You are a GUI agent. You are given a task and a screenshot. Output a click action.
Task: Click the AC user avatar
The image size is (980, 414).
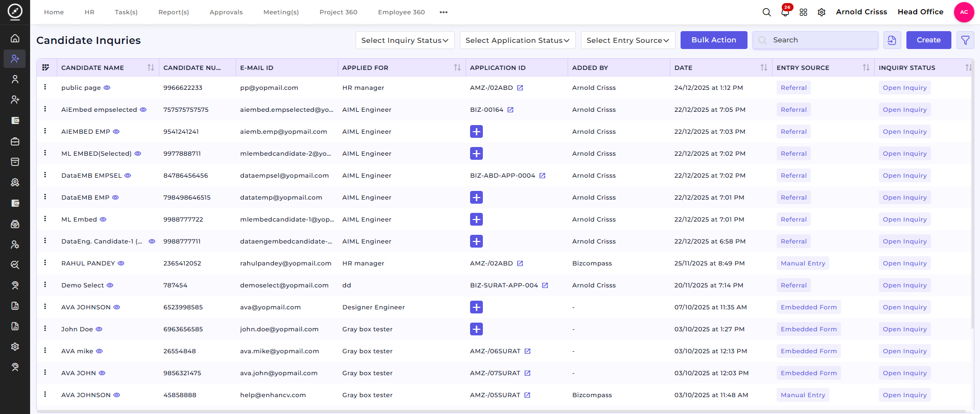[x=964, y=12]
